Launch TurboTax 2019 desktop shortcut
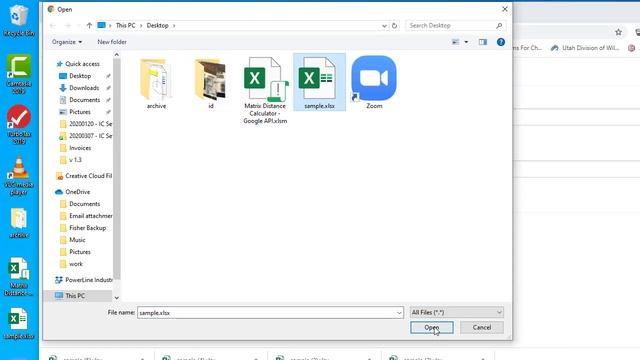 point(18,124)
